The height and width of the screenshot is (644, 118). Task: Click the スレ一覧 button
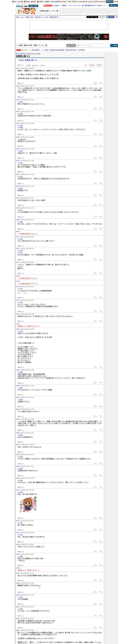44,46
